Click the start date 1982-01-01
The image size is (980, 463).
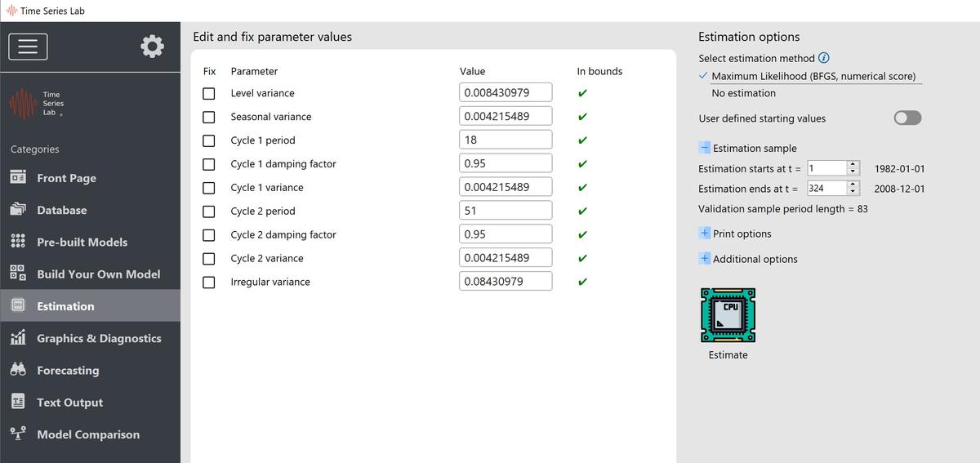click(x=899, y=169)
